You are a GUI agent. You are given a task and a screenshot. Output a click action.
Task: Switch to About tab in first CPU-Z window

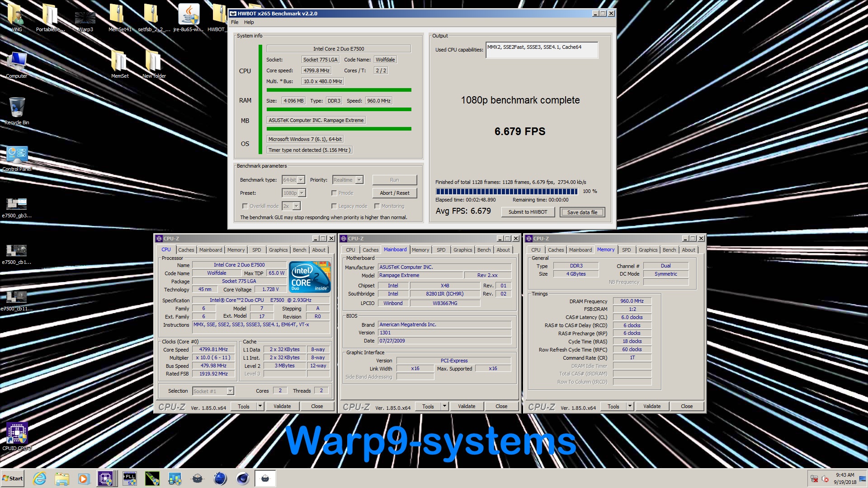(319, 250)
